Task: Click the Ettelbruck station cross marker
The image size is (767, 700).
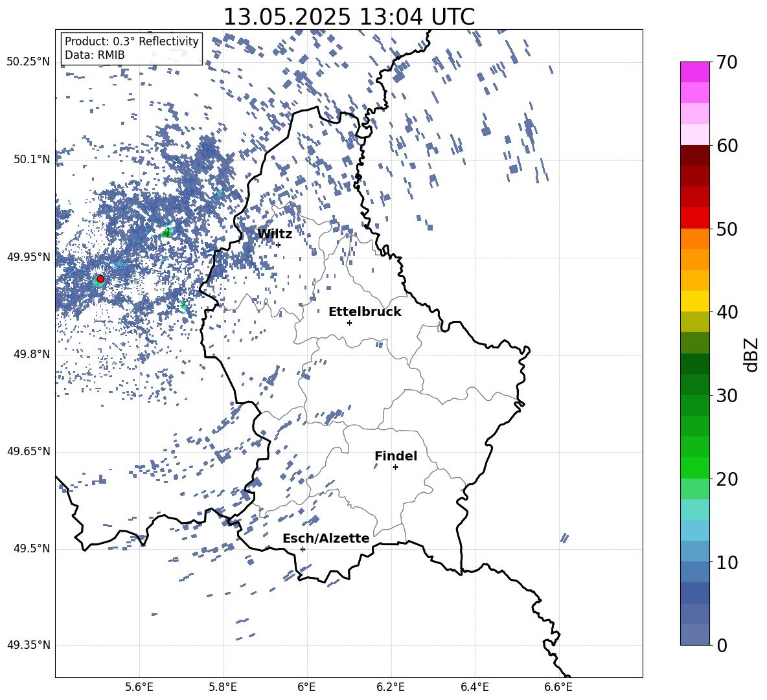Action: (x=349, y=322)
